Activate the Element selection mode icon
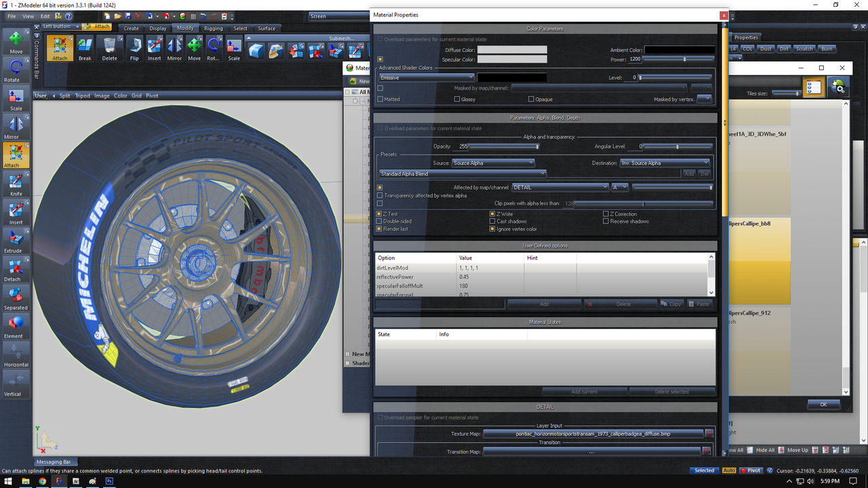This screenshot has height=488, width=868. point(16,326)
